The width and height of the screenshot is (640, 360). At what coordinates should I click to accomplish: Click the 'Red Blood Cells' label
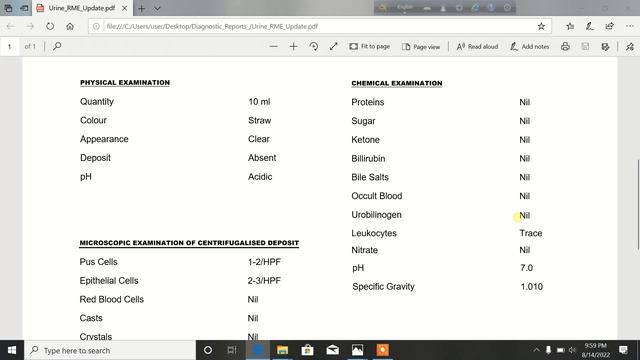[x=112, y=300]
